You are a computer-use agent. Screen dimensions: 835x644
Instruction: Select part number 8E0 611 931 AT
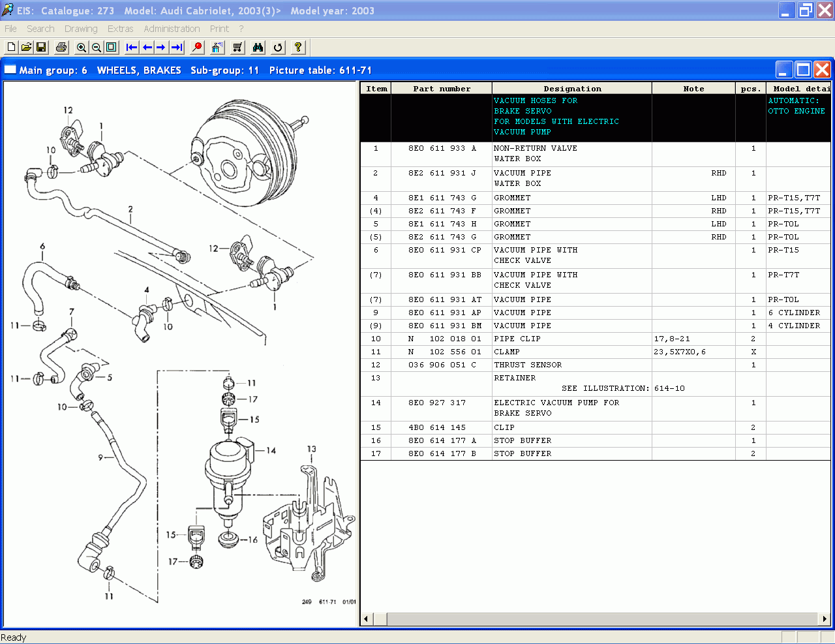pos(445,299)
